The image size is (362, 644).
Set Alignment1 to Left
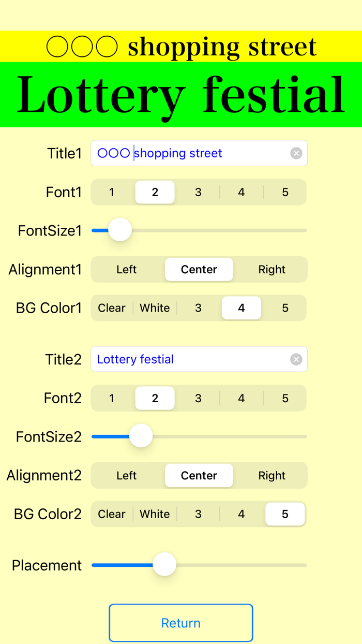click(x=126, y=269)
